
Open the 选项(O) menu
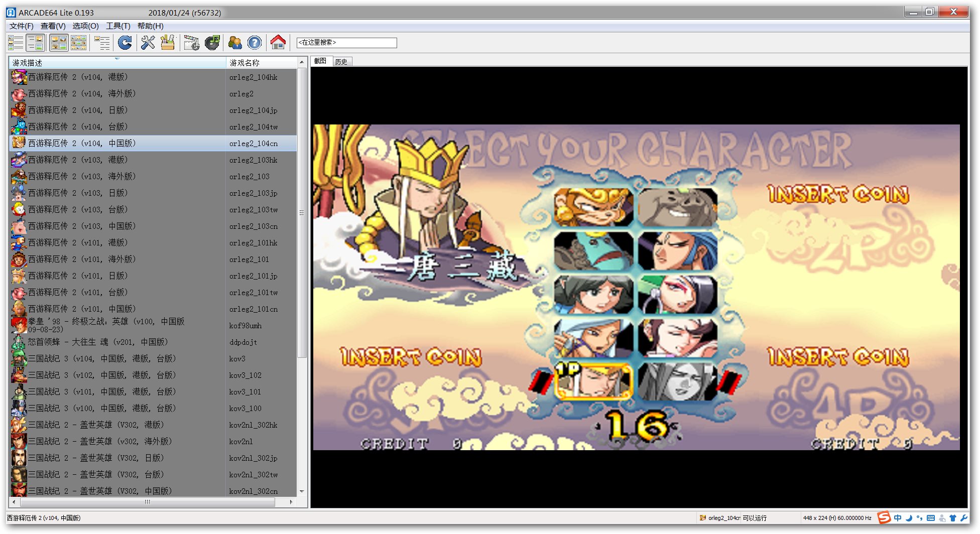(x=85, y=26)
